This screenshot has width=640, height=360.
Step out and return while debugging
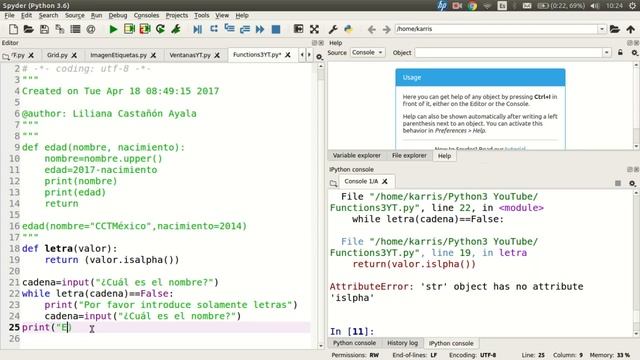(x=245, y=29)
